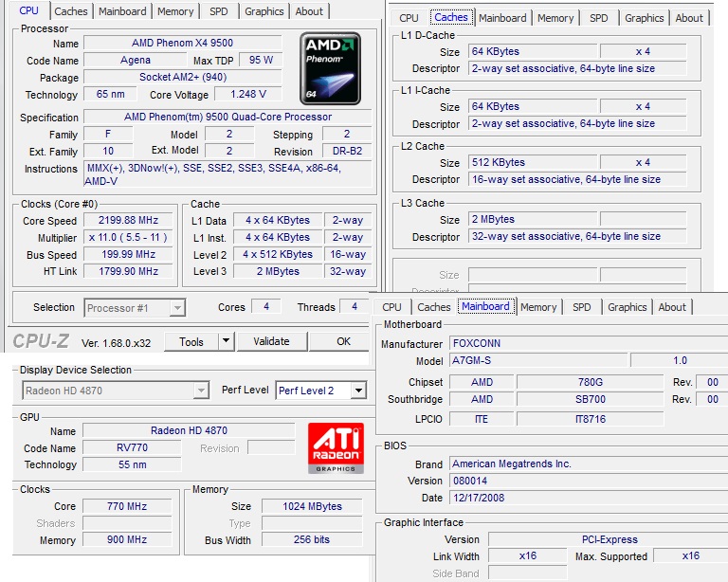
Task: Select the CPU tab in the Caches window
Action: click(409, 18)
